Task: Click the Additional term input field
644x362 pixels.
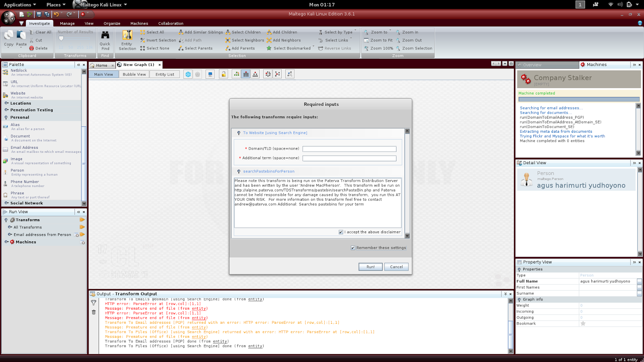Action: (349, 158)
